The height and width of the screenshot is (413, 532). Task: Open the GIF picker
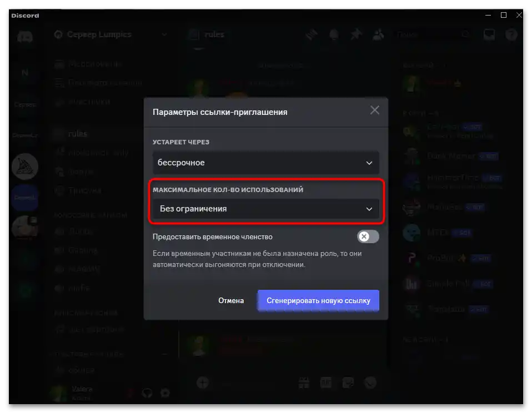tap(326, 382)
